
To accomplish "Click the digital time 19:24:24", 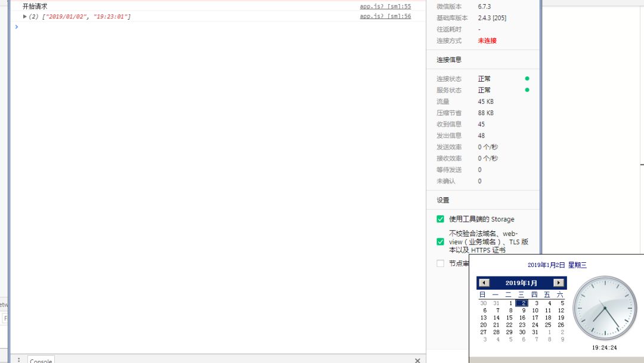I will coord(604,348).
